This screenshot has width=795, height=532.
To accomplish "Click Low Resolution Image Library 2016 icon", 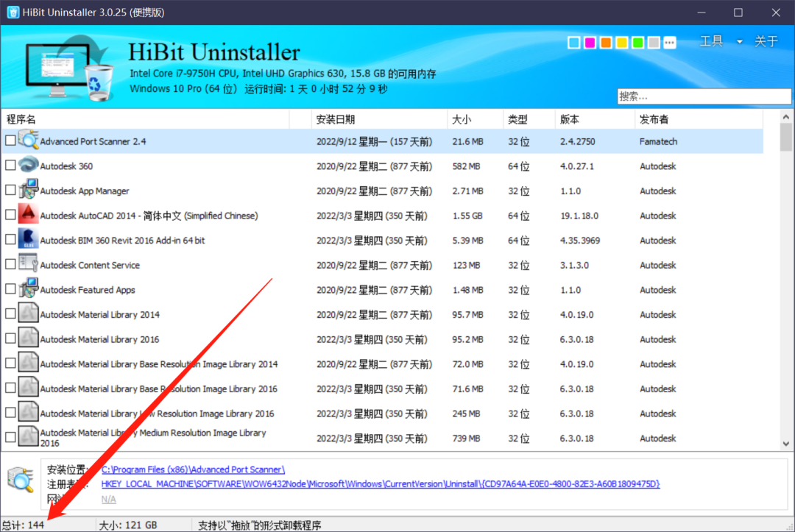I will tap(29, 413).
